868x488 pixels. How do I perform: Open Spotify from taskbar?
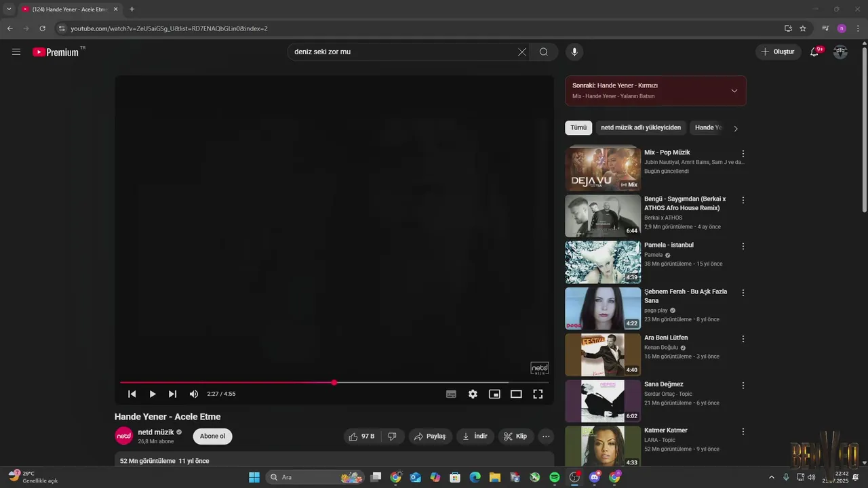tap(555, 477)
